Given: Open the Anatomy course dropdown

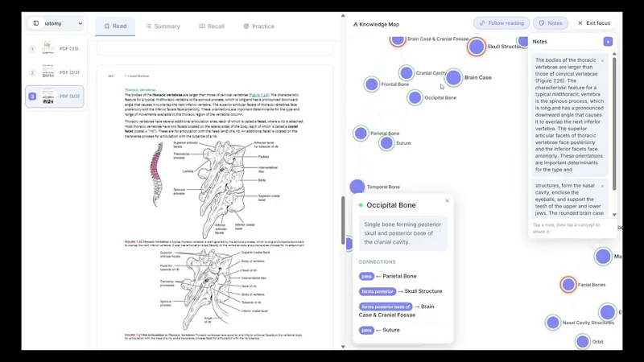Looking at the screenshot, I should (x=55, y=23).
